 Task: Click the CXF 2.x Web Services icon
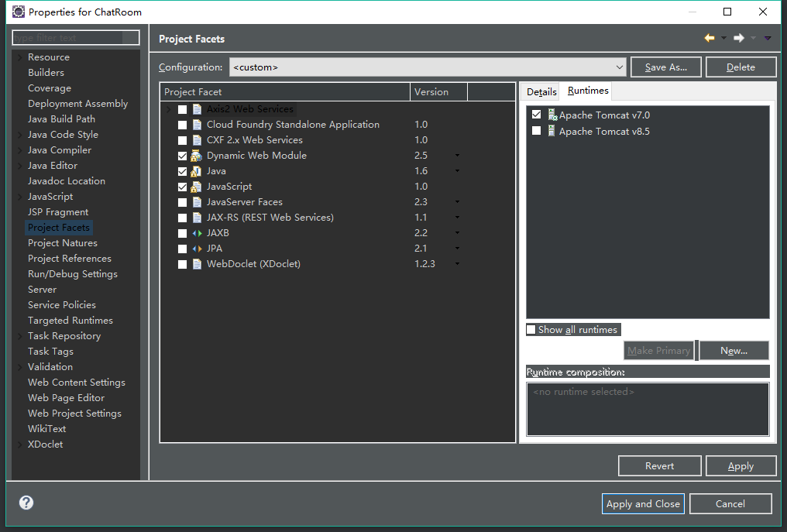click(198, 140)
